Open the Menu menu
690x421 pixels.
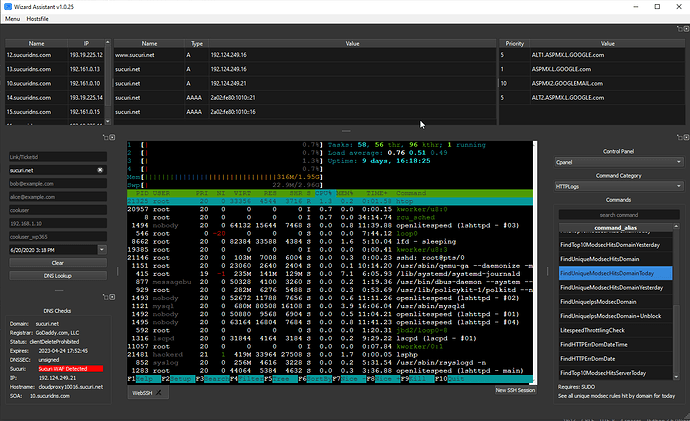coord(12,19)
